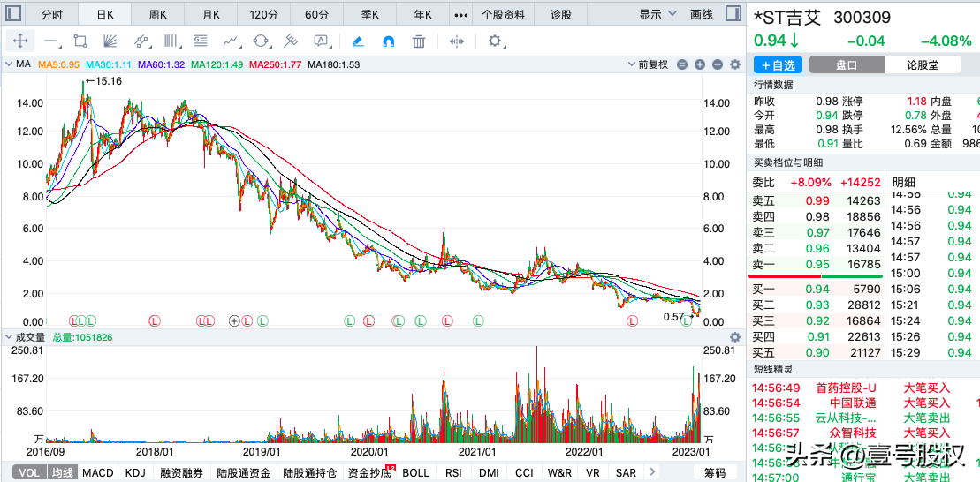Click the trash delete drawings icon
The width and height of the screenshot is (980, 482).
click(419, 41)
